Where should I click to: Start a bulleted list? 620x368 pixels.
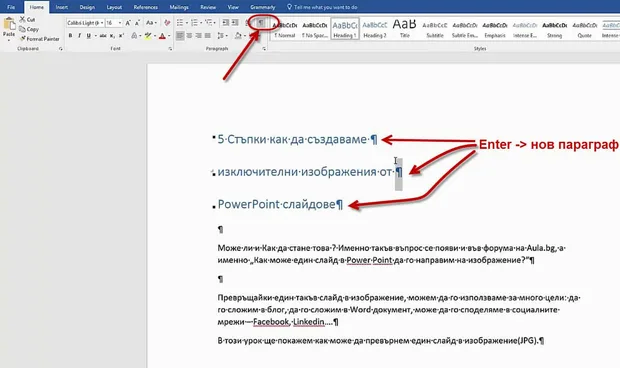pyautogui.click(x=180, y=23)
